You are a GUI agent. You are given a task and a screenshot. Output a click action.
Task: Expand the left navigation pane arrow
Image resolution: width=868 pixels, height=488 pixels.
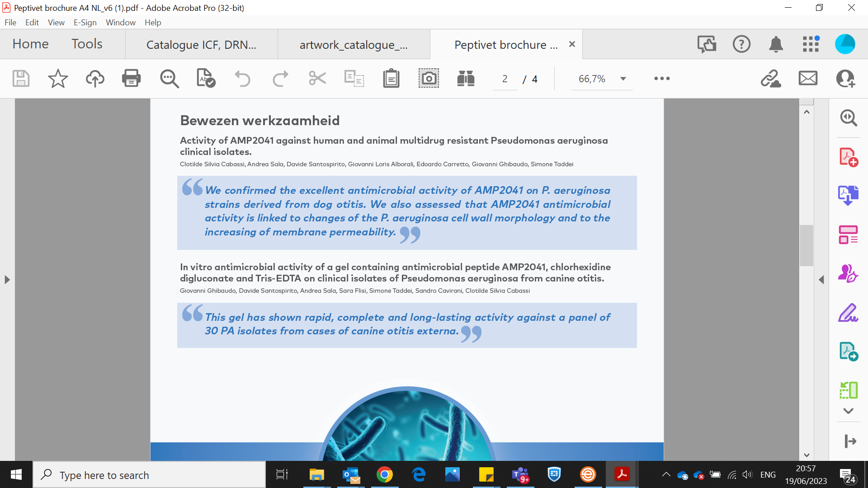click(7, 280)
